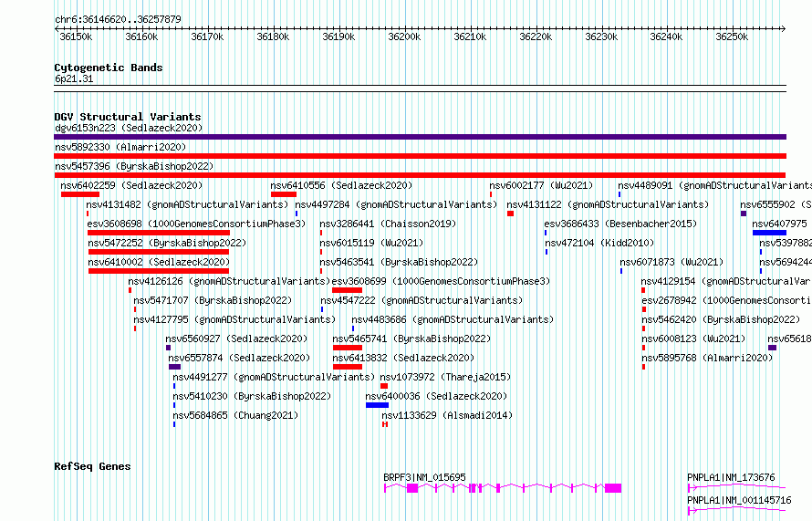Viewport: 812px width, 521px height.
Task: Click the red block under nsv4131122
Action: (510, 214)
